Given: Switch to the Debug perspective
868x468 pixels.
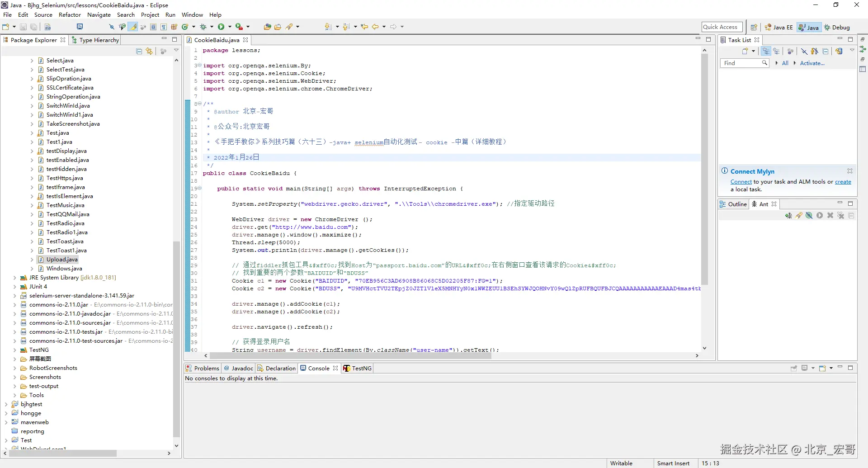Looking at the screenshot, I should (837, 27).
